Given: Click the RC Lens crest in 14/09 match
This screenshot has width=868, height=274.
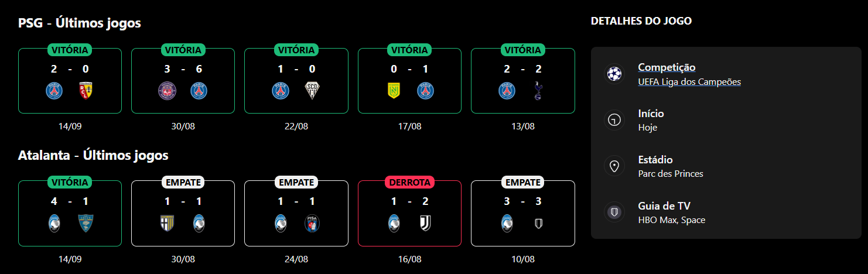Looking at the screenshot, I should pyautogui.click(x=86, y=90).
